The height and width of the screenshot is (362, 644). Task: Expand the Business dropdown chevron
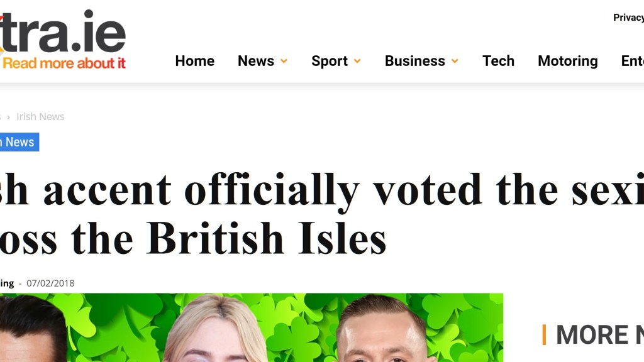click(x=455, y=61)
